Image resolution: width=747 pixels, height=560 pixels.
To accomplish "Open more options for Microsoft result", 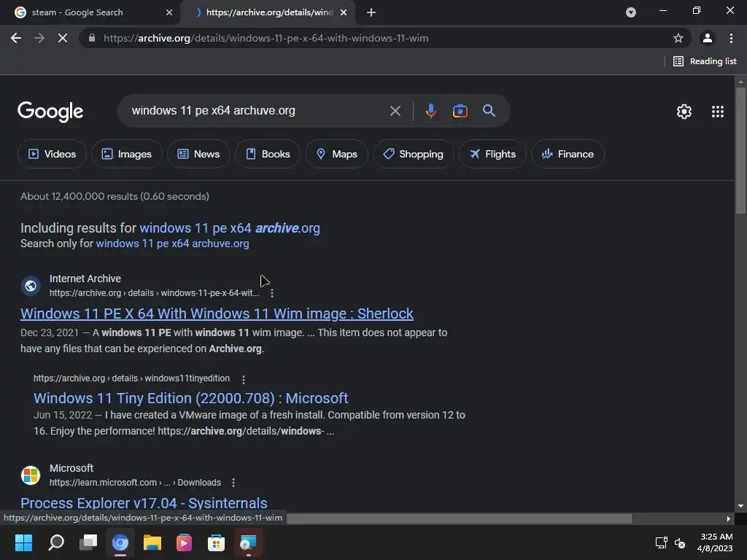I will coord(233,483).
